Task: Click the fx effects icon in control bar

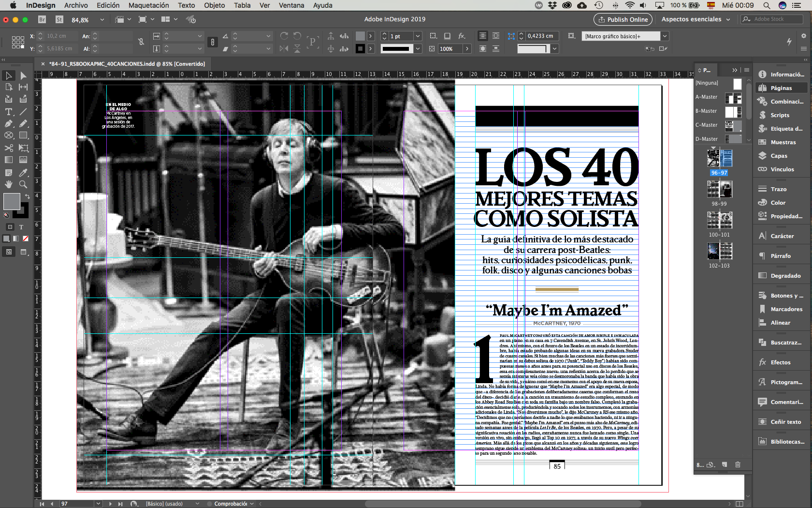Action: [x=462, y=36]
